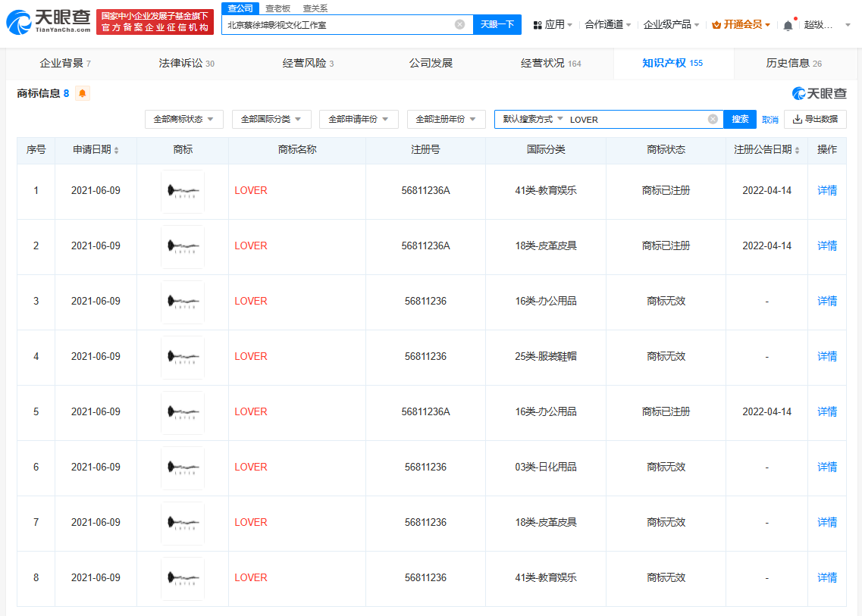The image size is (862, 616).
Task: Expand the all trademark status dropdown
Action: click(x=183, y=119)
